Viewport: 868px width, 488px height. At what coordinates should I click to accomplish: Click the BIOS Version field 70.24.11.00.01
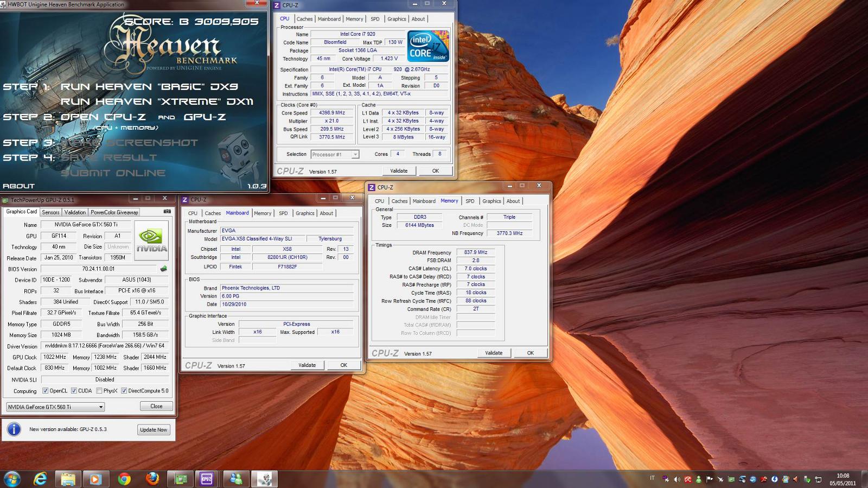tap(98, 269)
